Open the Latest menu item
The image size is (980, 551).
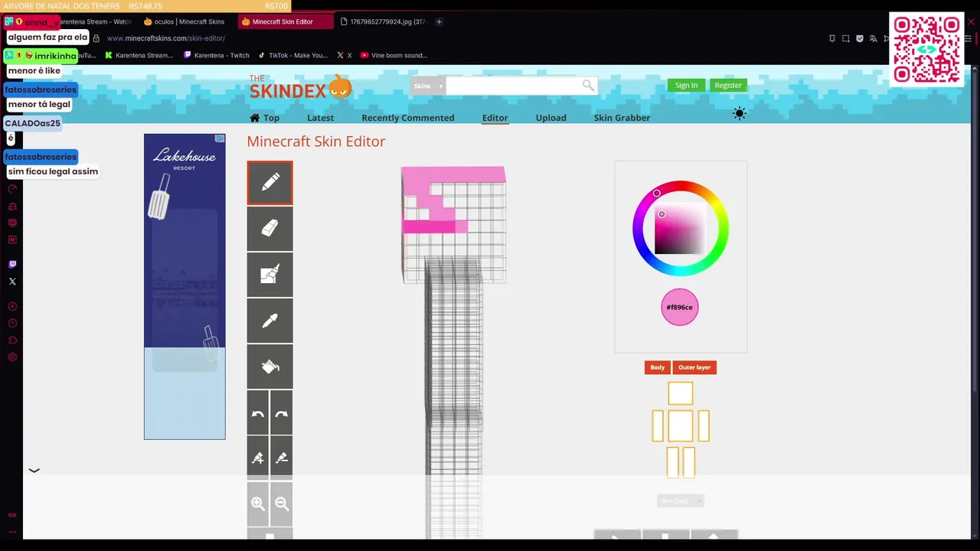pyautogui.click(x=320, y=118)
